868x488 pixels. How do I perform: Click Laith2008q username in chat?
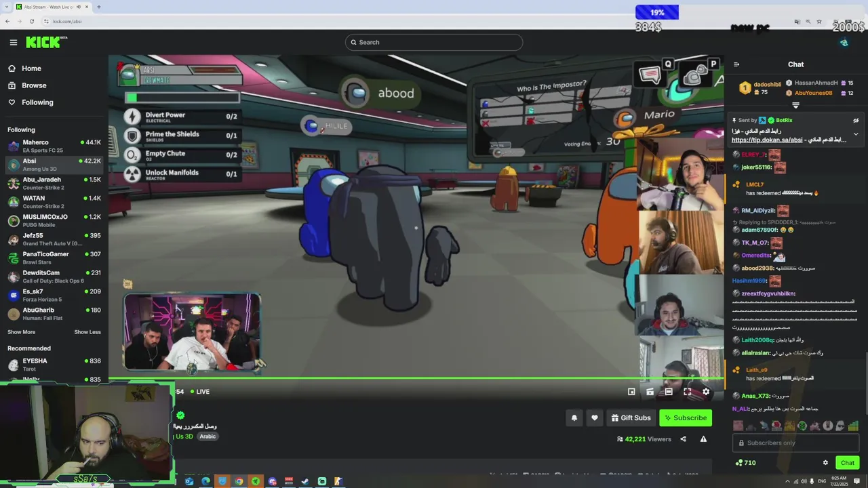(x=757, y=340)
